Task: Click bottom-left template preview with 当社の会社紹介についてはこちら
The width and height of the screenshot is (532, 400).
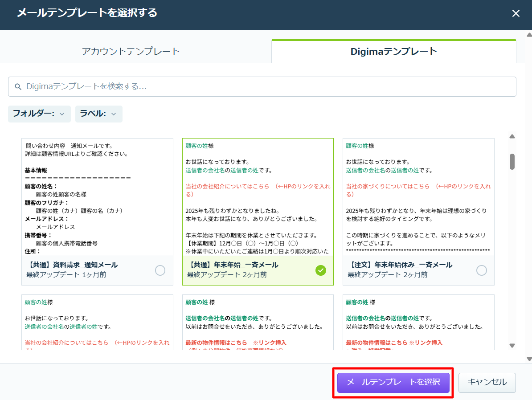Action: tap(98, 322)
